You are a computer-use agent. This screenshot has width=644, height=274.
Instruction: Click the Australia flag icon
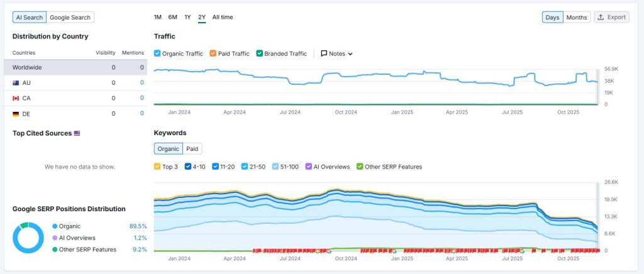coord(16,83)
